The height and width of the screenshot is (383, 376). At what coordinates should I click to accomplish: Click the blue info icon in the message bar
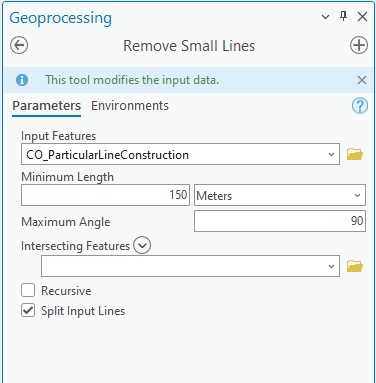[22, 80]
